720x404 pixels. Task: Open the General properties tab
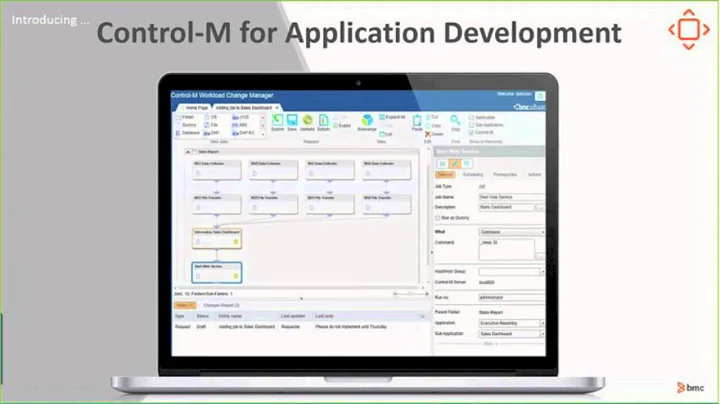tap(444, 174)
